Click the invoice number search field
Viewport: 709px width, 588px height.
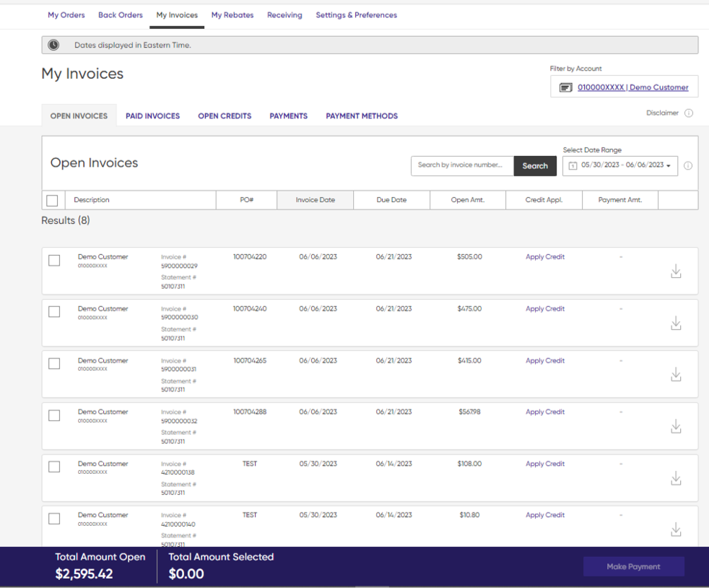(462, 165)
